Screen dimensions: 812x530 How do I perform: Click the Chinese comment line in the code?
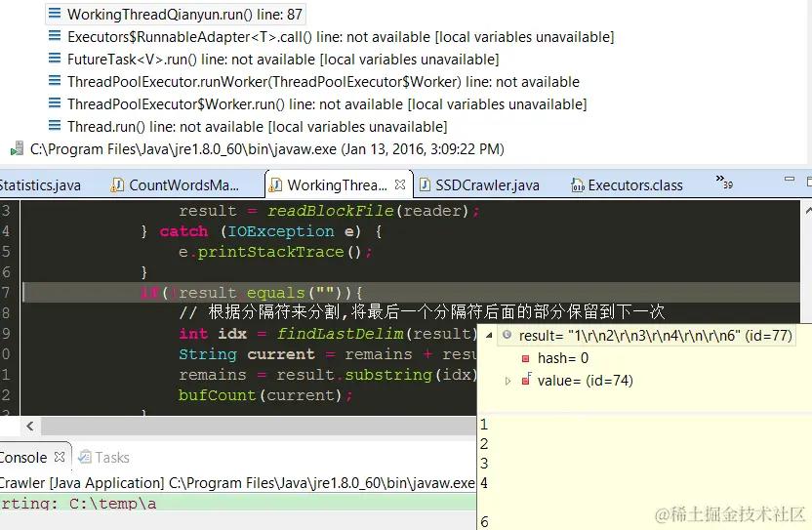[422, 312]
